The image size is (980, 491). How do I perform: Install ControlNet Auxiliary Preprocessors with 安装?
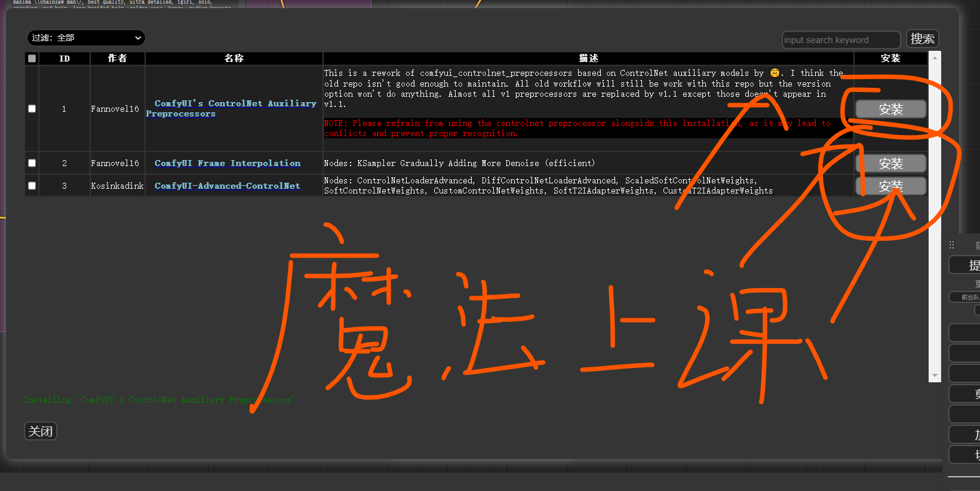point(890,109)
